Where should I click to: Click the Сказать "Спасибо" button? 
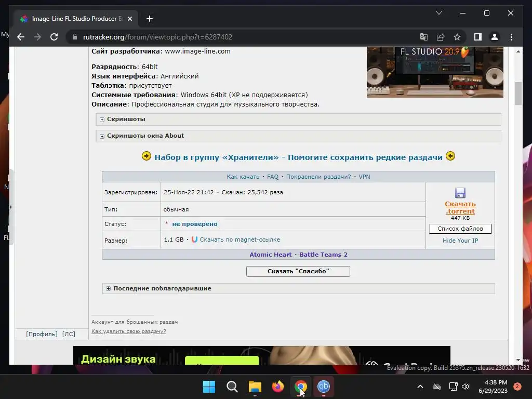coord(298,271)
